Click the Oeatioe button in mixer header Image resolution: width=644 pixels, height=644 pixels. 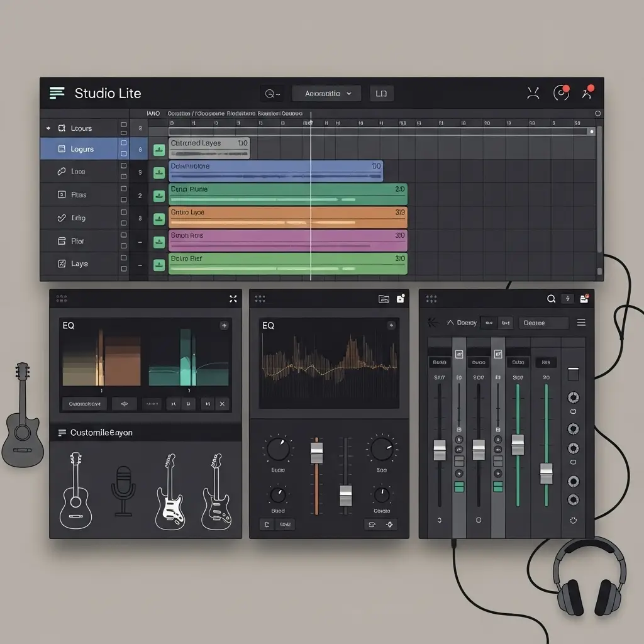pos(543,323)
